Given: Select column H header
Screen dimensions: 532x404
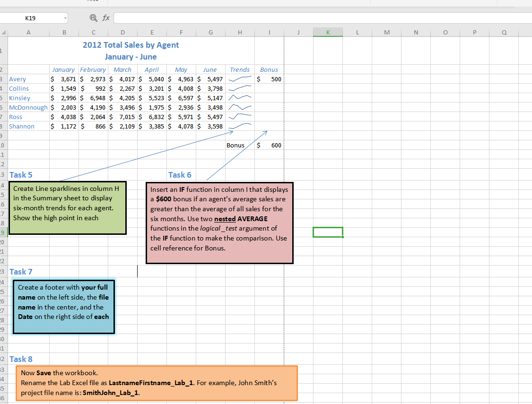Looking at the screenshot, I should pyautogui.click(x=240, y=32).
